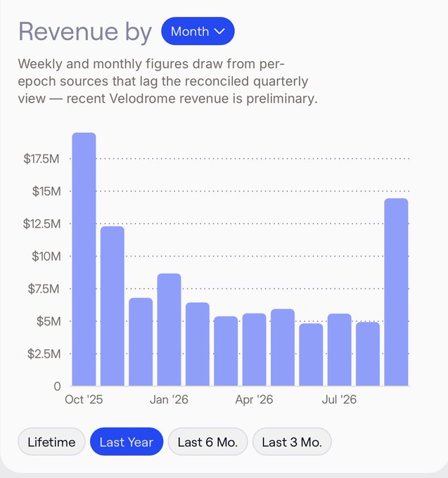Click the '$2.5M' axis label
This screenshot has width=448, height=478.
pyautogui.click(x=44, y=354)
